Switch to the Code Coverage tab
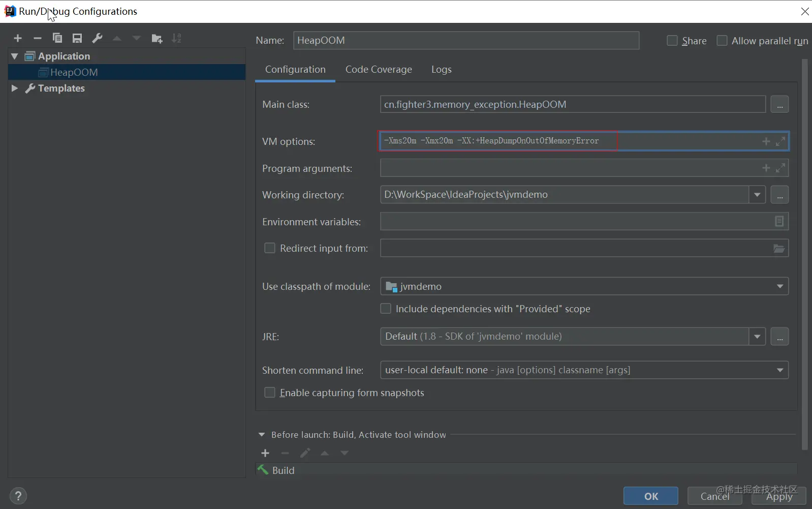This screenshot has height=509, width=812. [379, 70]
